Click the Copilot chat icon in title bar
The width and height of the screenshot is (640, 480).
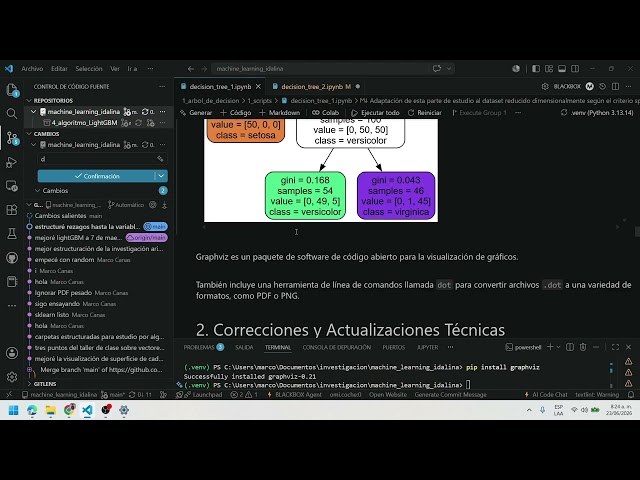pos(437,69)
